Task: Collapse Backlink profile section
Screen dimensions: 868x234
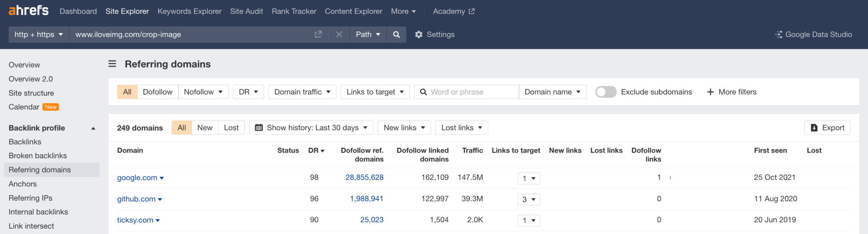Action: (x=93, y=128)
